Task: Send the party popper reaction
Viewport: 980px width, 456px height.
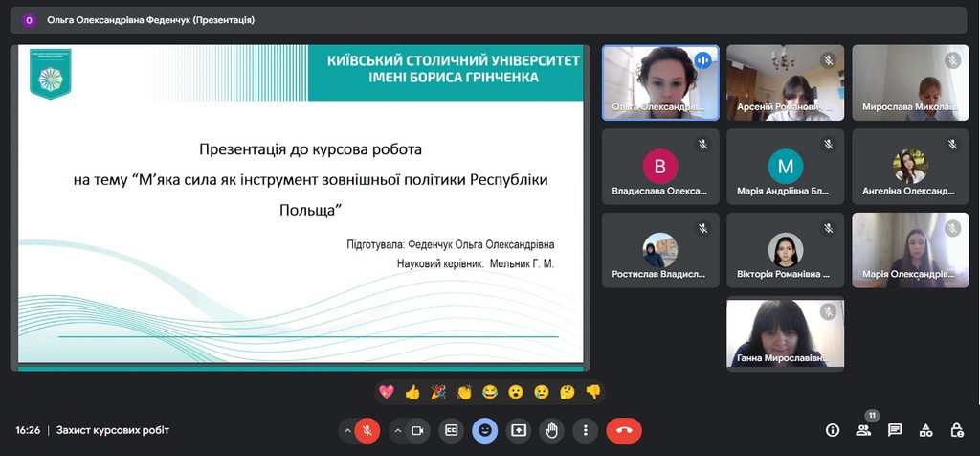Action: [x=438, y=391]
